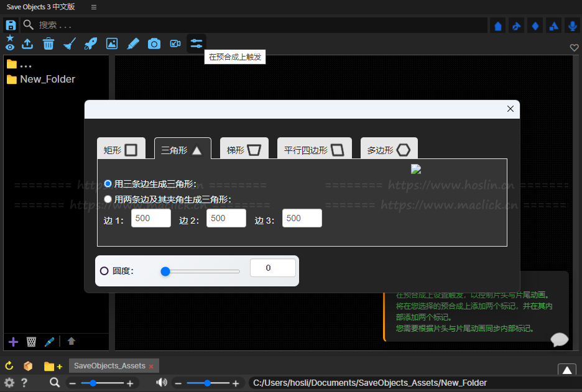This screenshot has height=392, width=582.
Task: Click the volume slider handle
Action: (208, 383)
